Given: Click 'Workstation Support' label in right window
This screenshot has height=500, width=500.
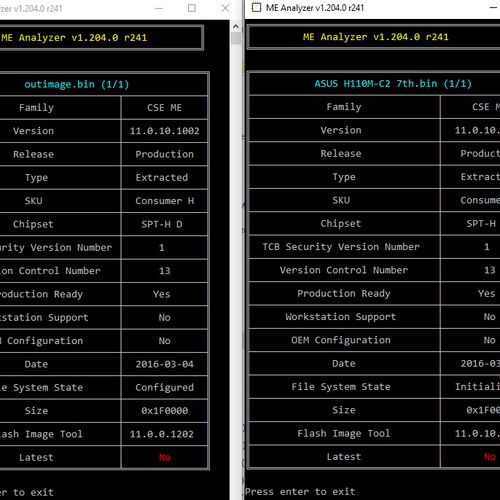Looking at the screenshot, I should point(341,317).
